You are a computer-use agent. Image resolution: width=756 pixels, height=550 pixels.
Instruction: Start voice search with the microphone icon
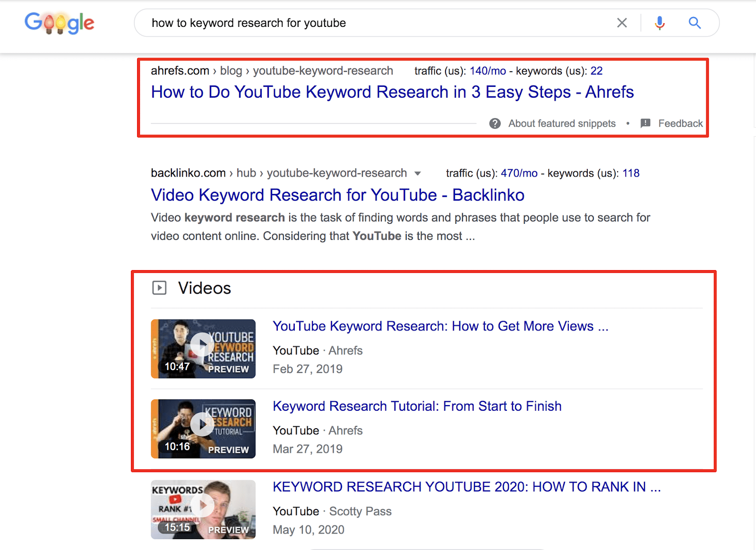pos(660,23)
